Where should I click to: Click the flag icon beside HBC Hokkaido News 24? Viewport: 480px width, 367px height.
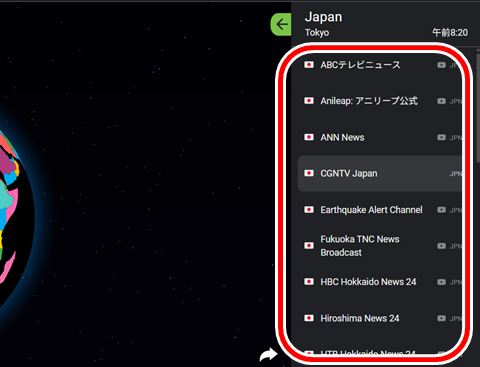309,282
